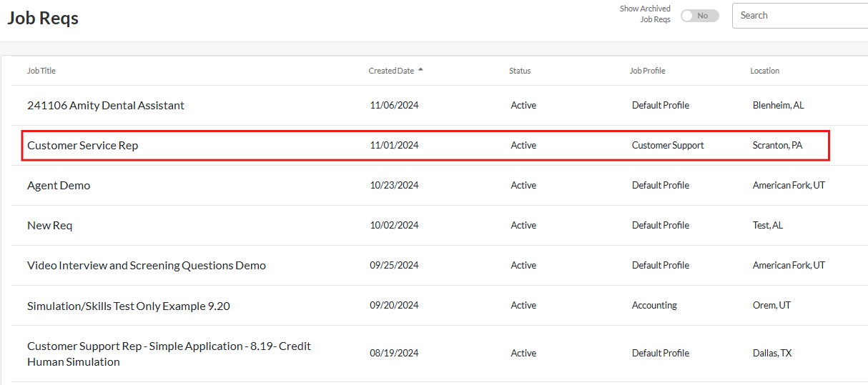Image resolution: width=868 pixels, height=385 pixels.
Task: Click the Dallas, TX location cell
Action: pyautogui.click(x=772, y=353)
